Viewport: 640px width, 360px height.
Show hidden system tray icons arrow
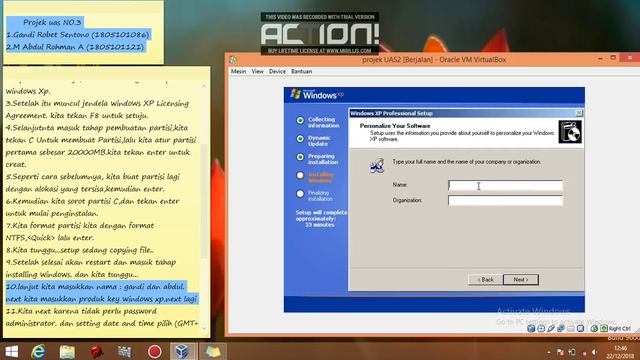(x=549, y=352)
